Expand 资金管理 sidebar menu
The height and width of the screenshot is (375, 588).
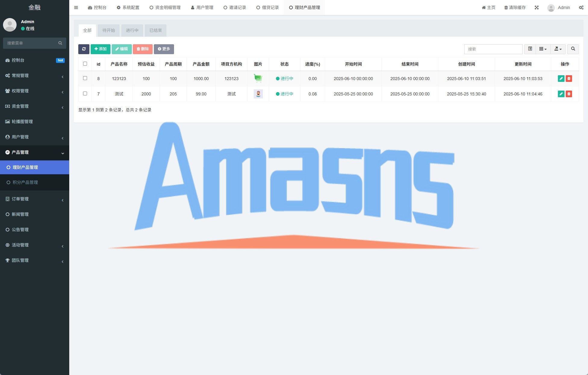(35, 106)
